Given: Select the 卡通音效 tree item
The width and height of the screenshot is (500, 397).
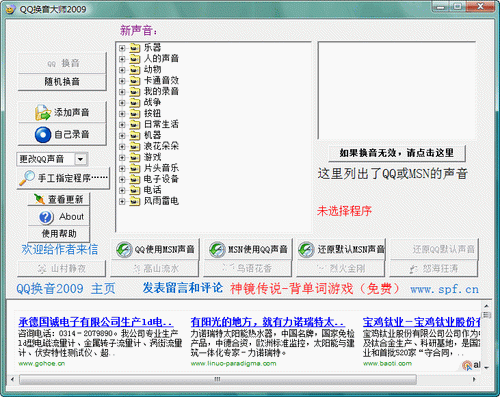Looking at the screenshot, I should click(161, 80).
